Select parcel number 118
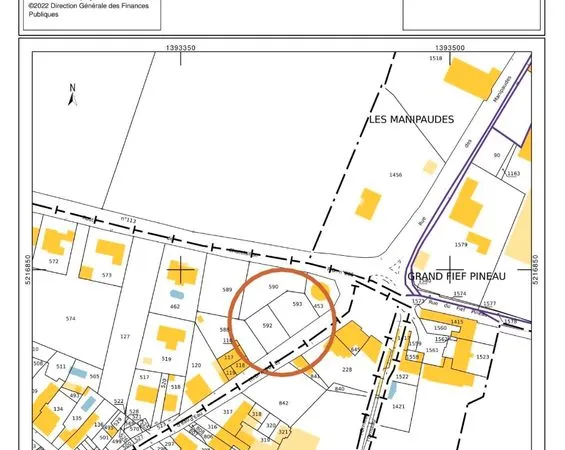The width and height of the screenshot is (565, 450). point(240,365)
